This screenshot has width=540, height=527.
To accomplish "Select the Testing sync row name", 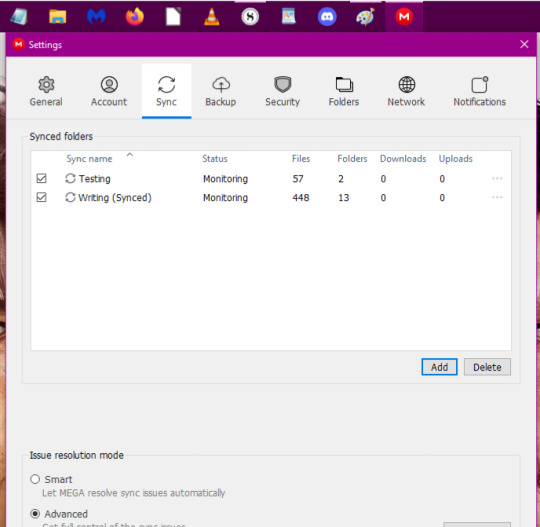I will [x=95, y=179].
